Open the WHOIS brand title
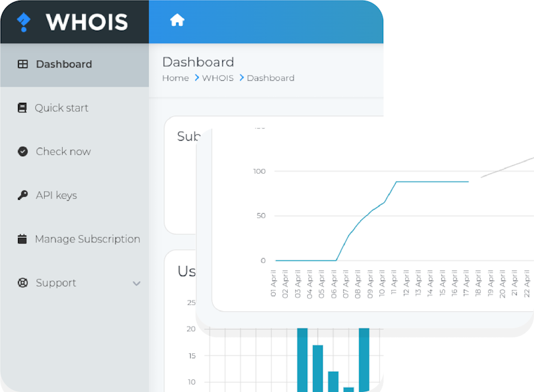Viewport: 534px width, 392px height. point(87,22)
